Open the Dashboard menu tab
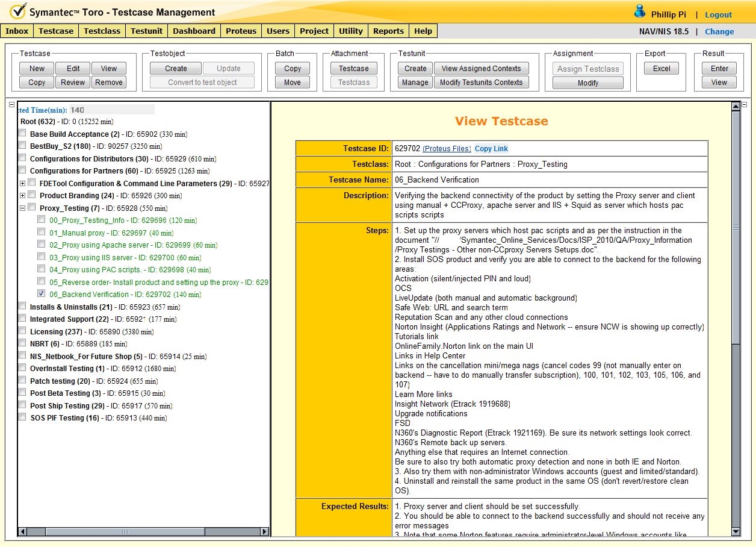 tap(194, 31)
